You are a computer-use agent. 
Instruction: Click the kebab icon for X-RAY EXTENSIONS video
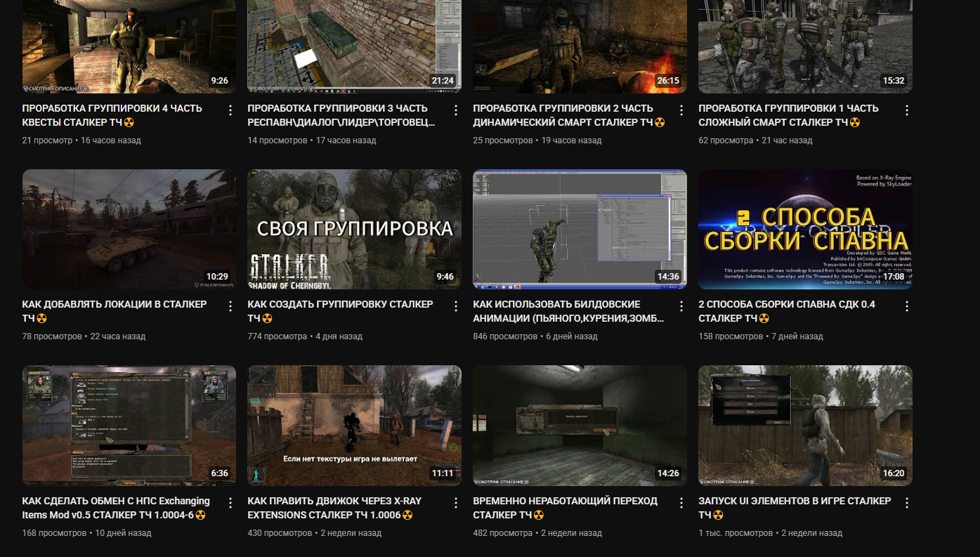pyautogui.click(x=455, y=503)
